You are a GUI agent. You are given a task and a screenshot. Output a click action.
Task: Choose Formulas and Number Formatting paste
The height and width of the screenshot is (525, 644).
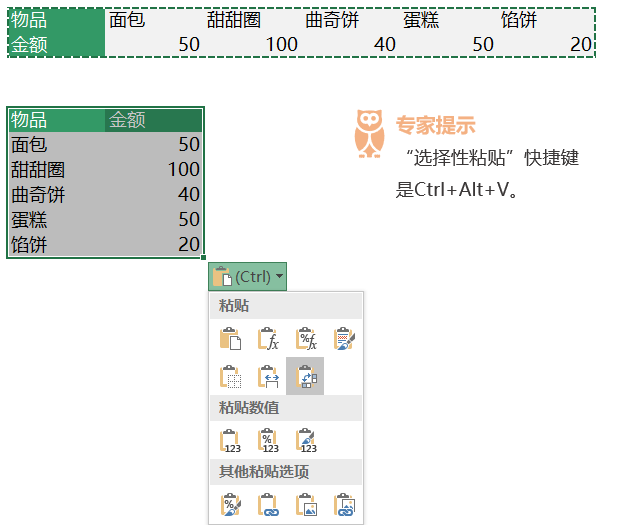pos(306,340)
